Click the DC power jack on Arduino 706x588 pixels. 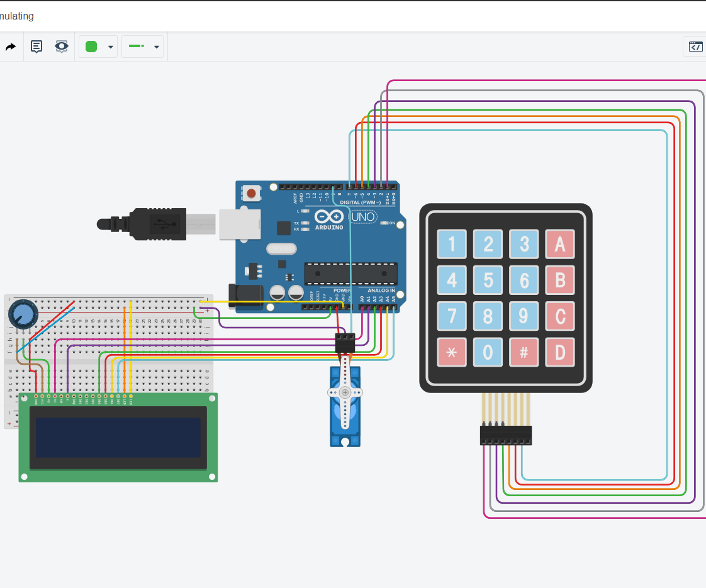tap(246, 295)
